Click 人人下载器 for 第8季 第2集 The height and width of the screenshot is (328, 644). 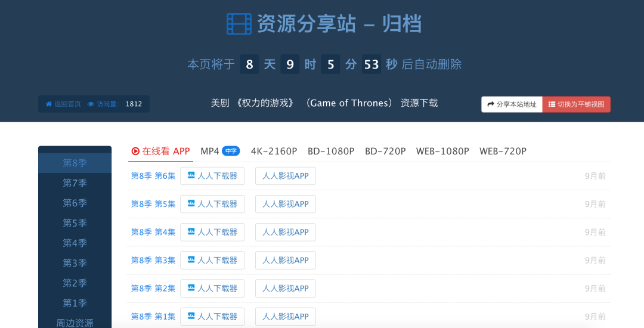pos(212,288)
